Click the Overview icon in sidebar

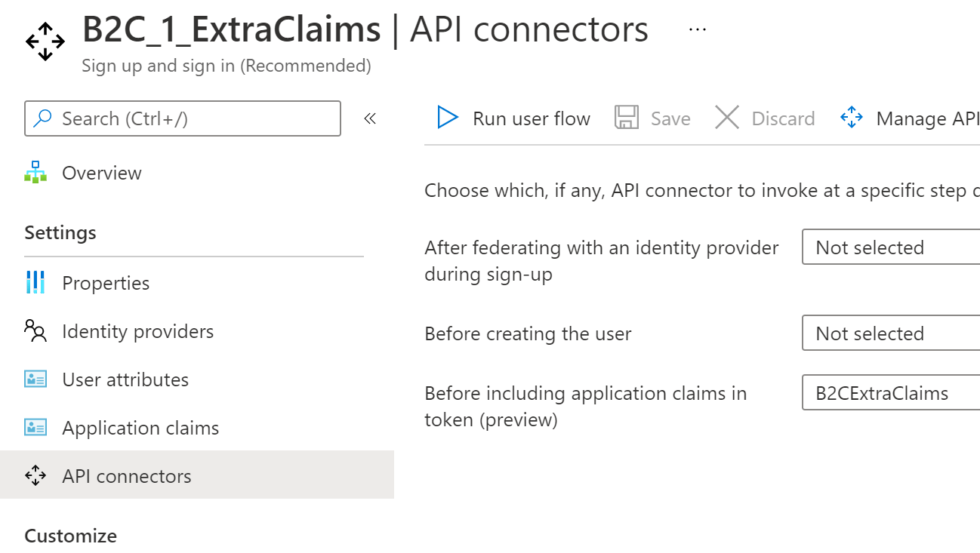pos(35,173)
